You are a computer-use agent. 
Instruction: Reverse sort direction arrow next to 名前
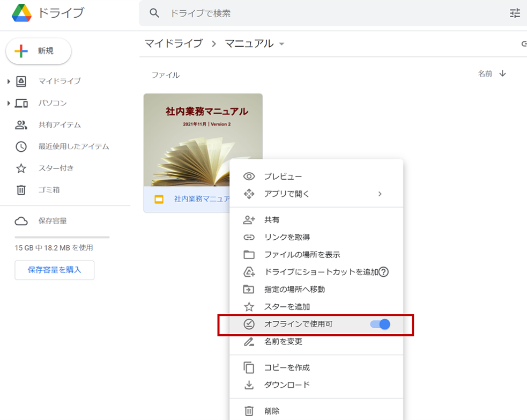point(502,73)
